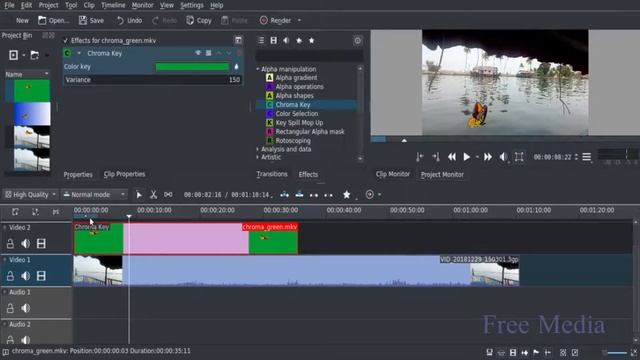Activate the spacer tool
Screen dimensions: 640x360
click(x=168, y=195)
